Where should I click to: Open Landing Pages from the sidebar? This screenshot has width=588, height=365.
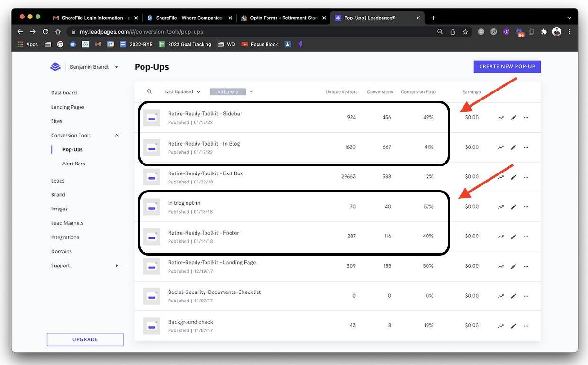pyautogui.click(x=68, y=107)
